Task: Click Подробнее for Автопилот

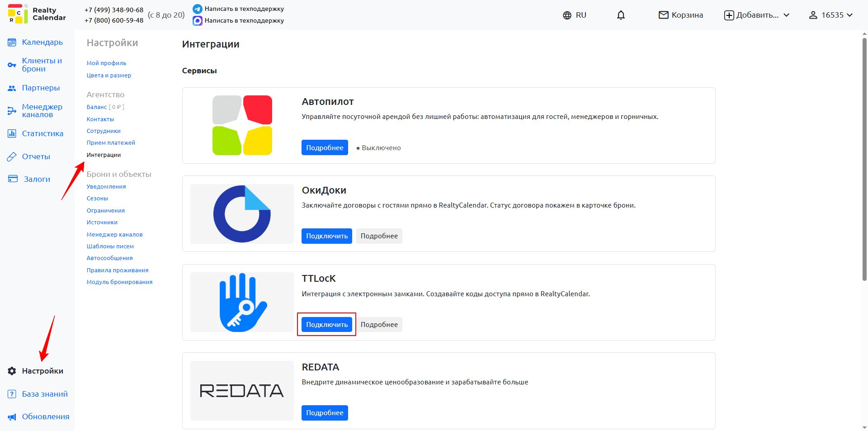Action: tap(325, 148)
